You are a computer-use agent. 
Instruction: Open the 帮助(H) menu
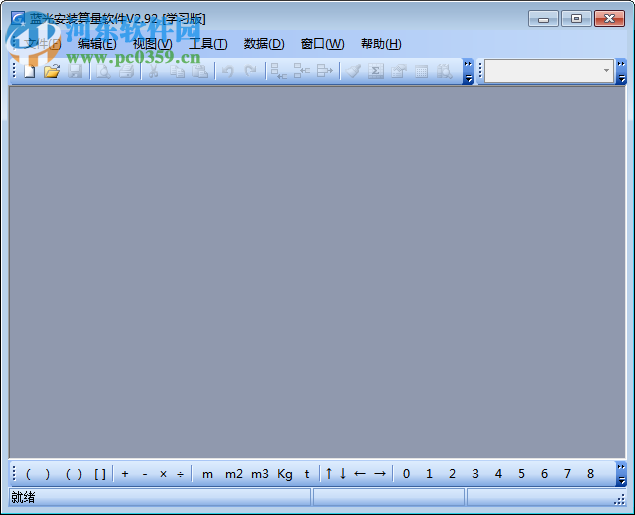click(x=381, y=44)
